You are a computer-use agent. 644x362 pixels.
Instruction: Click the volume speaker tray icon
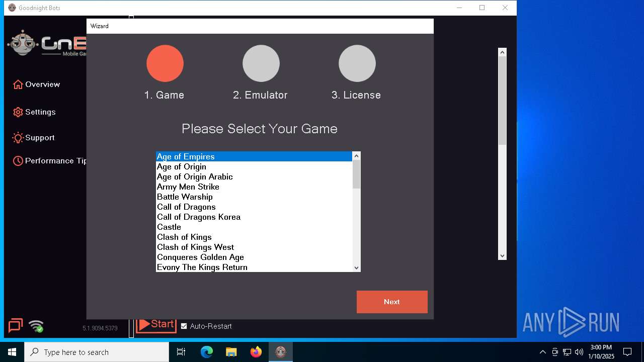pos(579,352)
